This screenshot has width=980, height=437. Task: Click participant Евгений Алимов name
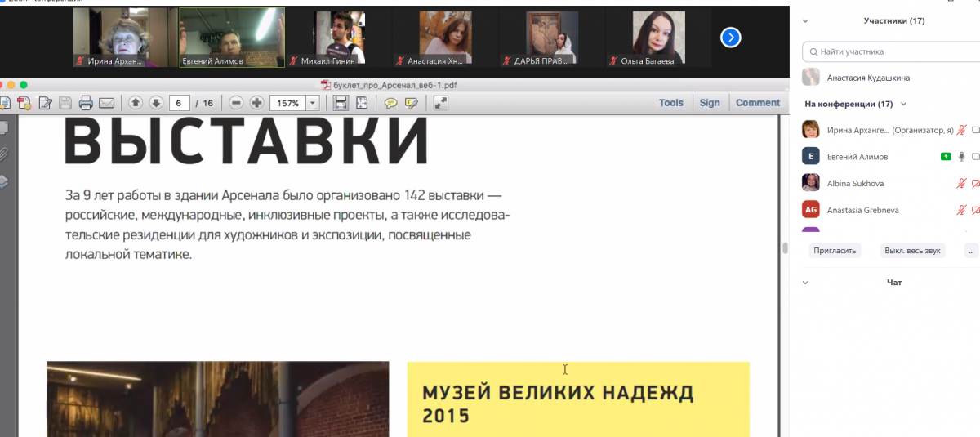[x=857, y=157]
